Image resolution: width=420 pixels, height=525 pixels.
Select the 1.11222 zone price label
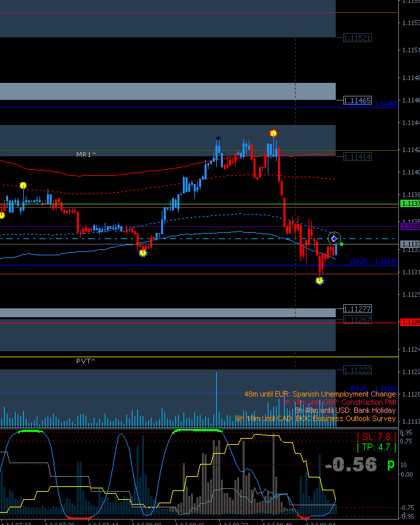tap(357, 370)
